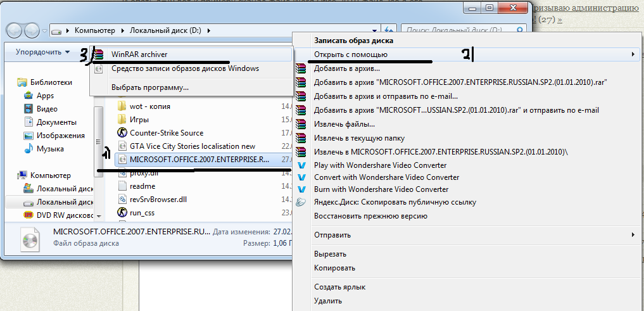Select Извлечь в текущую папку
This screenshot has width=644, height=311.
[x=359, y=138]
